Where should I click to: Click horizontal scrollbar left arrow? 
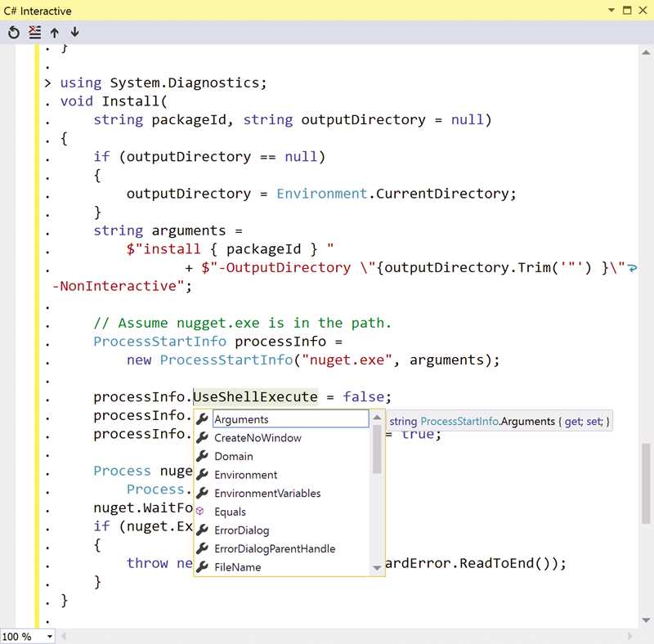[64, 637]
